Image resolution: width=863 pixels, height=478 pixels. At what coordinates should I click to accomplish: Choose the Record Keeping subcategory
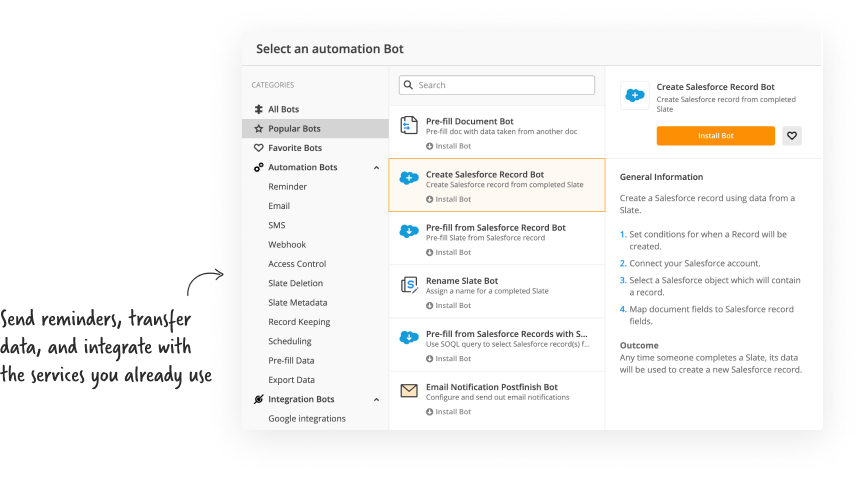(299, 322)
